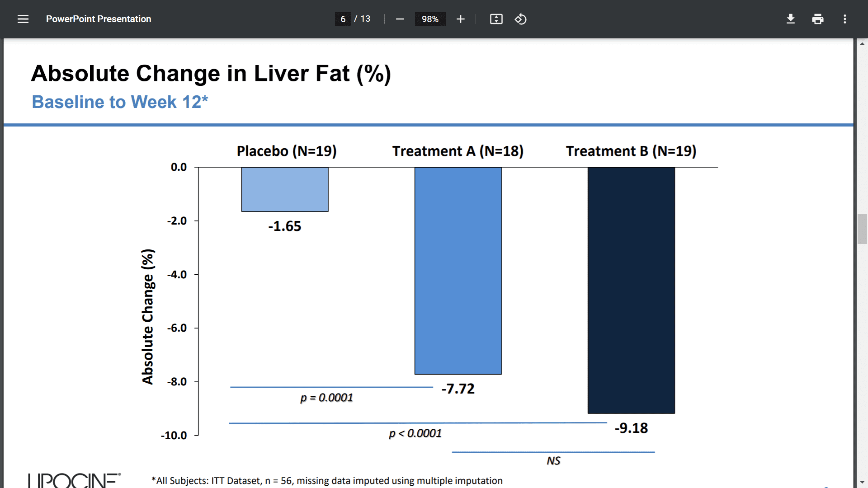
Task: Click the scroll up arrow of scrollbar
Action: pos(862,44)
